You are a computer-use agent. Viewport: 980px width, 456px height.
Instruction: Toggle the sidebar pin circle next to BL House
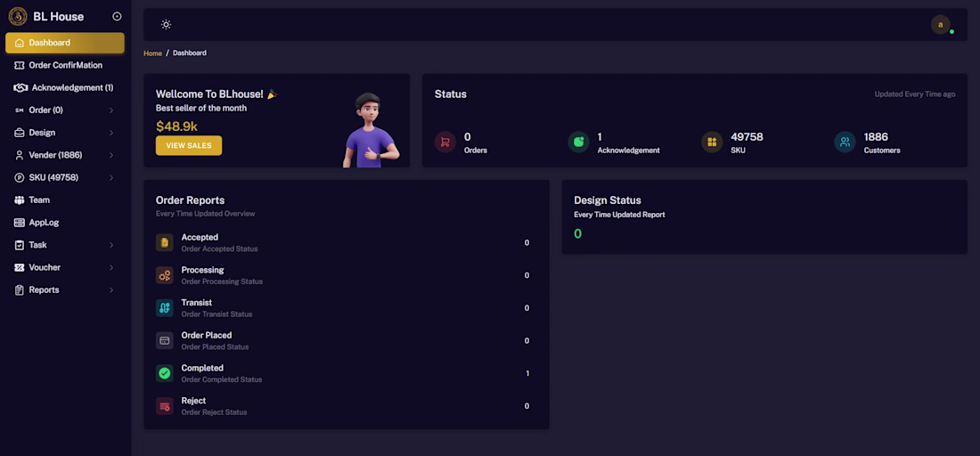coord(117,16)
